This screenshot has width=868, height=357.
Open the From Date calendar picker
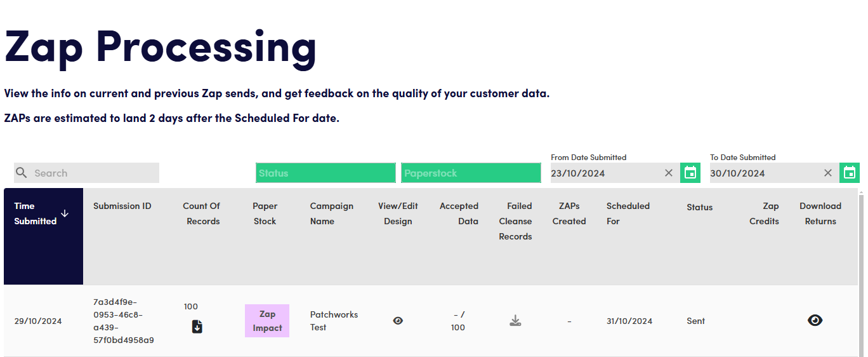(690, 173)
